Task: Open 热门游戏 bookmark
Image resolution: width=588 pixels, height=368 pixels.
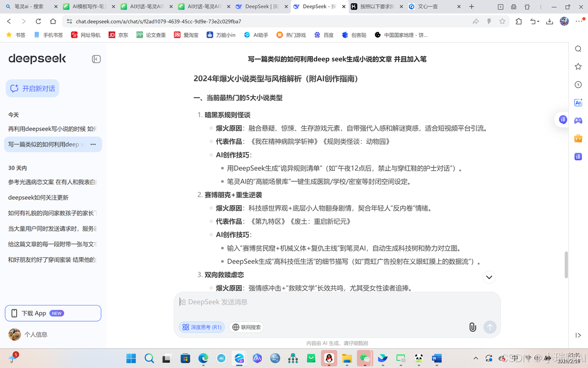Action: (291, 35)
